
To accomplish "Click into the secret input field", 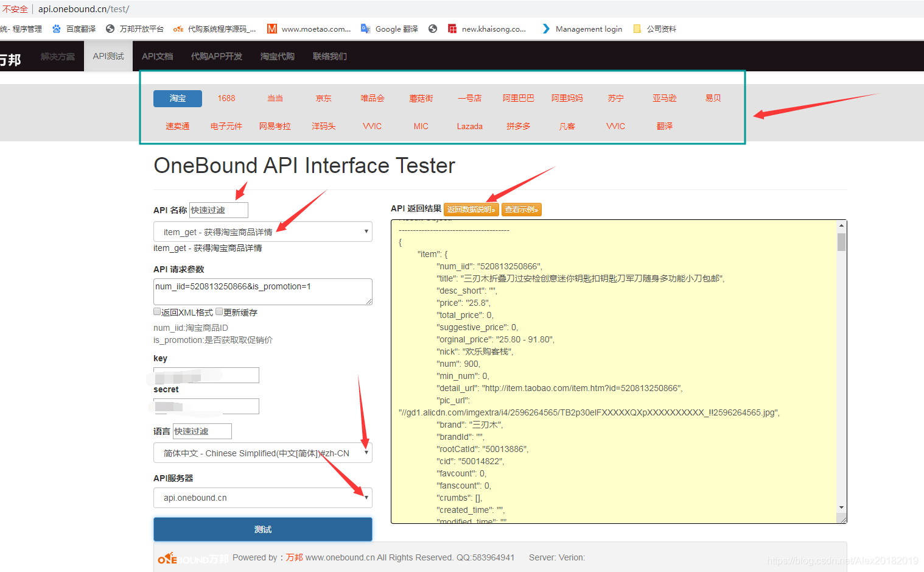I will click(206, 406).
